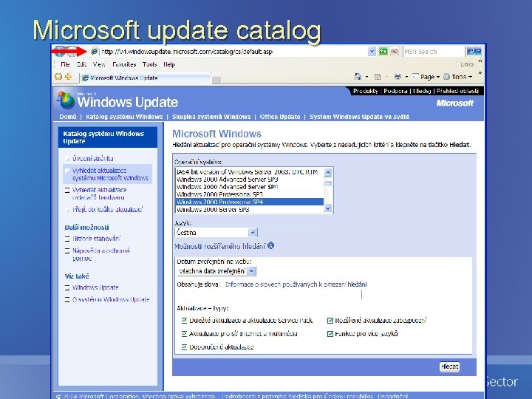Open the View menu
The width and height of the screenshot is (532, 399).
point(99,64)
